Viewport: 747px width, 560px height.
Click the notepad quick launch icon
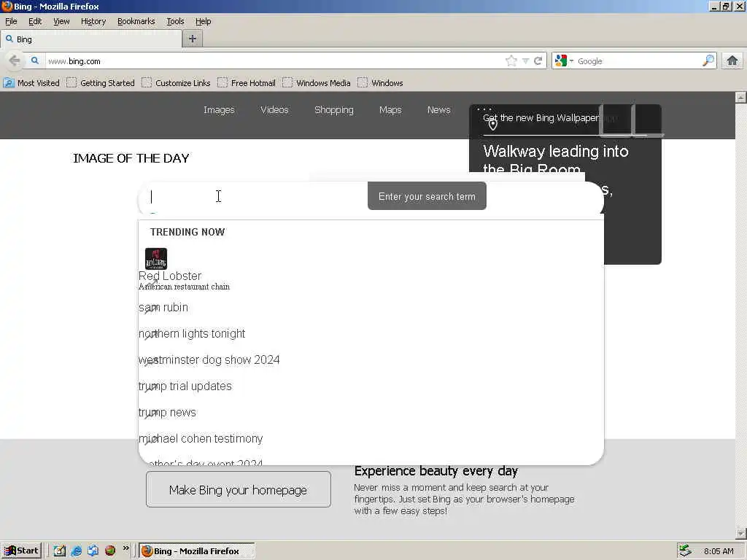click(x=60, y=551)
